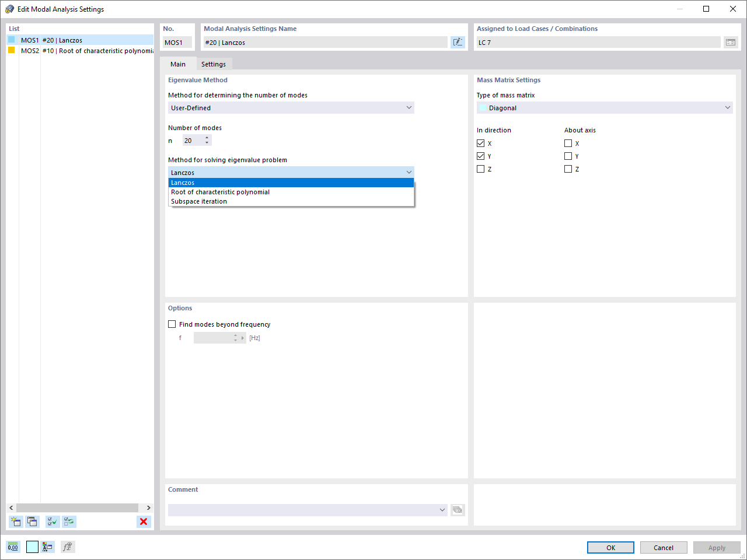The width and height of the screenshot is (747, 560).
Task: Create a new modal analysis settings entry
Action: click(x=16, y=521)
